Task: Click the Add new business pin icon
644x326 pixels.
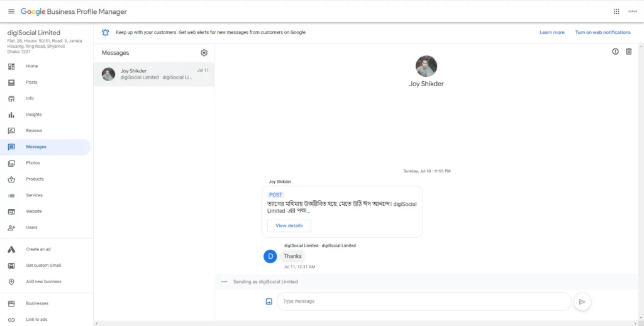Action: [11, 281]
